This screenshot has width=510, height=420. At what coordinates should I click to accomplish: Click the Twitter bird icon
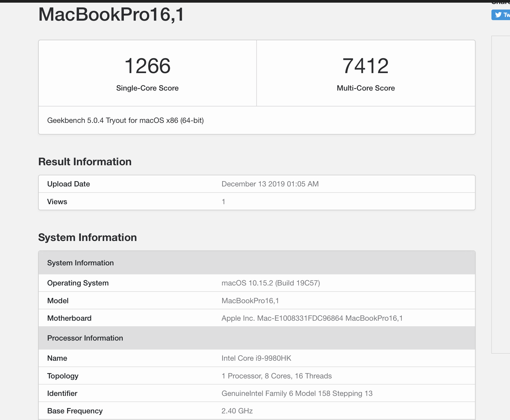[x=498, y=15]
